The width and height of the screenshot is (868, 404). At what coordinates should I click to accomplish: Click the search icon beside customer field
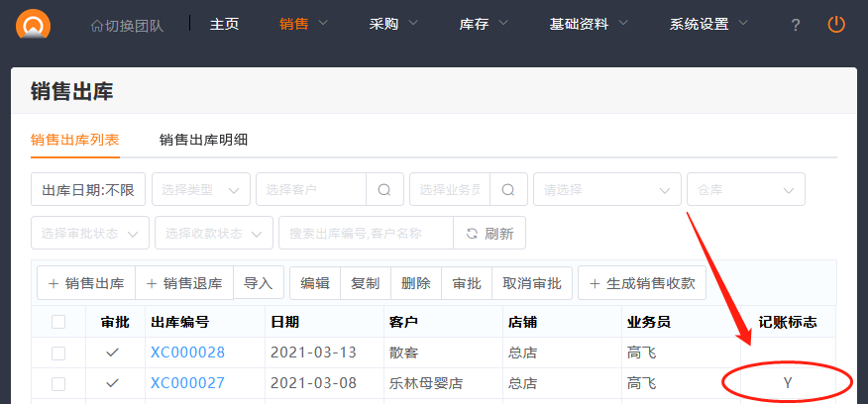pos(384,189)
